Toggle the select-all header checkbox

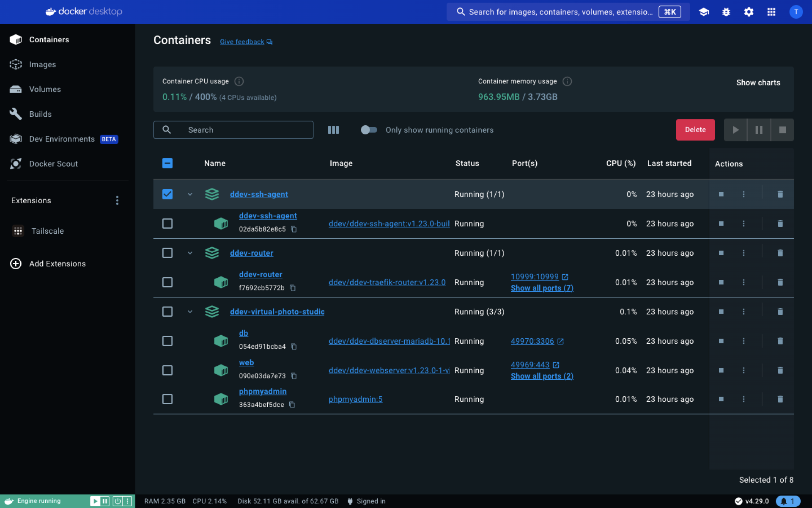coord(167,163)
